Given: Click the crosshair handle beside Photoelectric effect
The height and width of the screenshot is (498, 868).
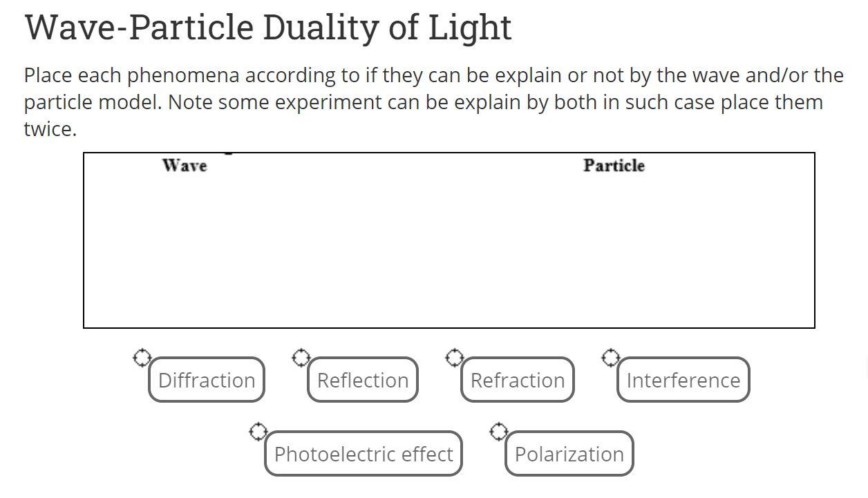Looking at the screenshot, I should (259, 431).
